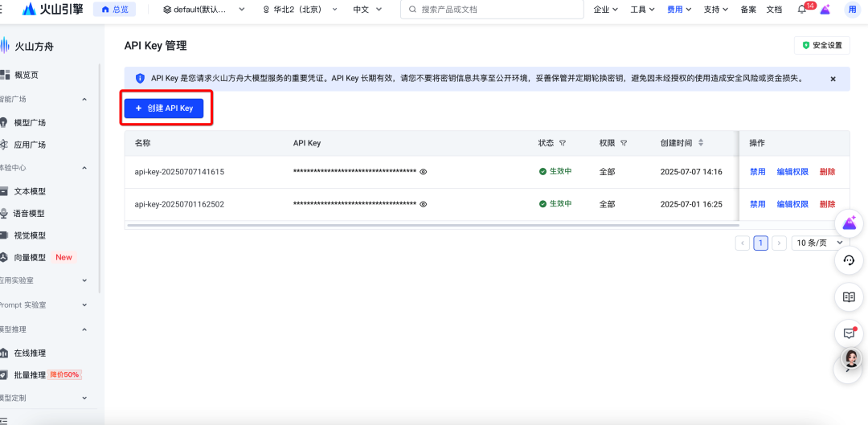Click 编辑权限 for api-key-20250701162502
The width and height of the screenshot is (868, 425).
point(792,204)
